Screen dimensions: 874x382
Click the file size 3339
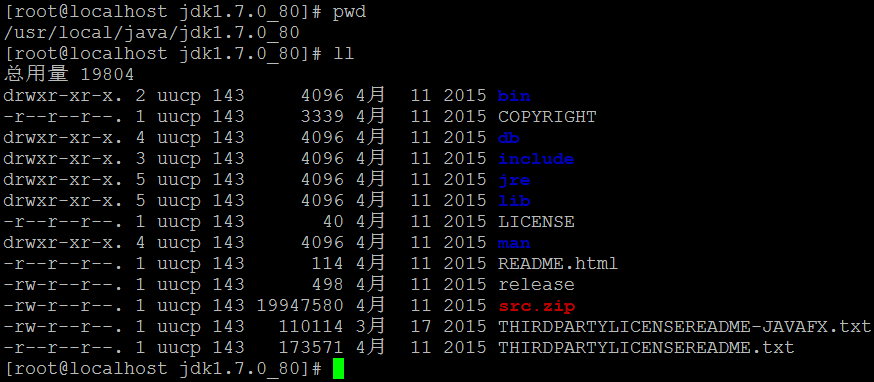click(x=322, y=117)
